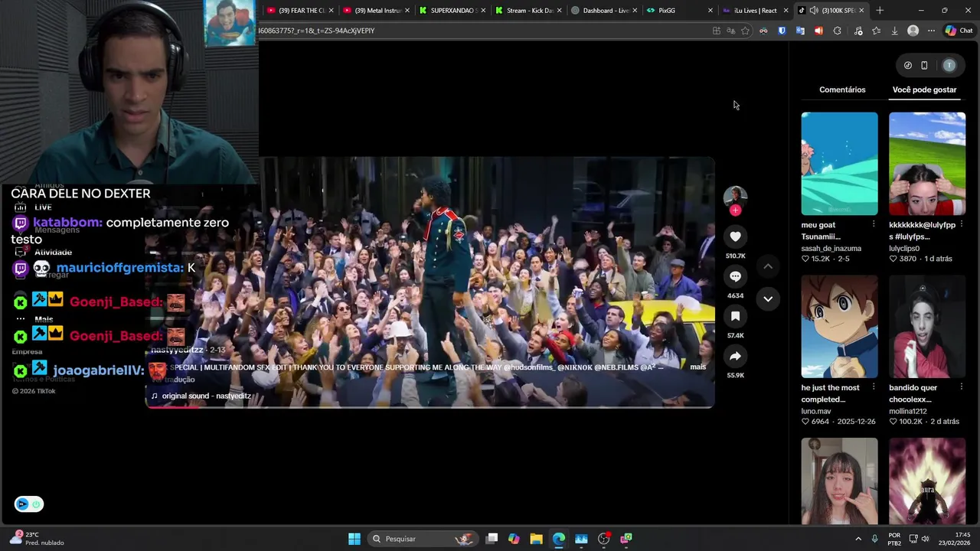Image resolution: width=980 pixels, height=551 pixels.
Task: Go to previous video with up chevron
Action: click(x=768, y=266)
